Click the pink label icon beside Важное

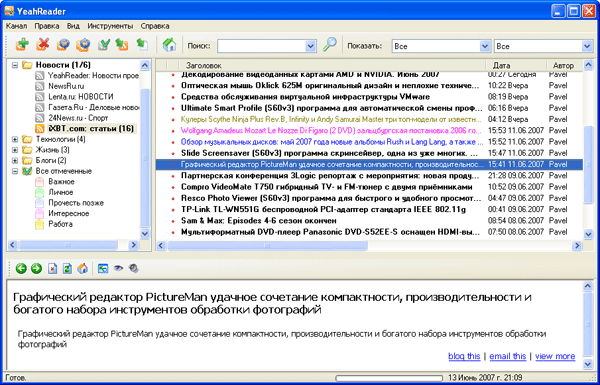pos(40,182)
